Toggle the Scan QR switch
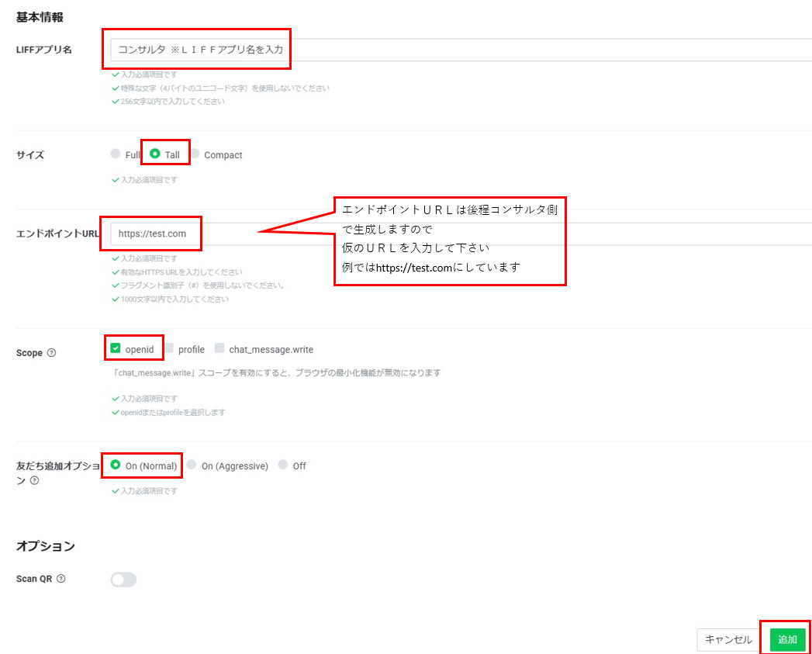812x654 pixels. pyautogui.click(x=123, y=580)
